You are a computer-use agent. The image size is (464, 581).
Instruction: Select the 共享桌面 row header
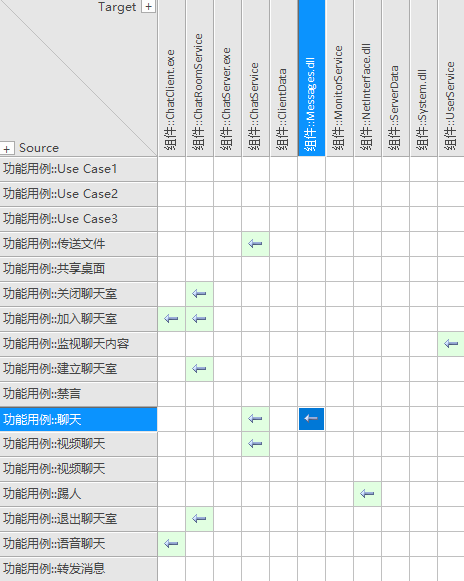(x=78, y=269)
